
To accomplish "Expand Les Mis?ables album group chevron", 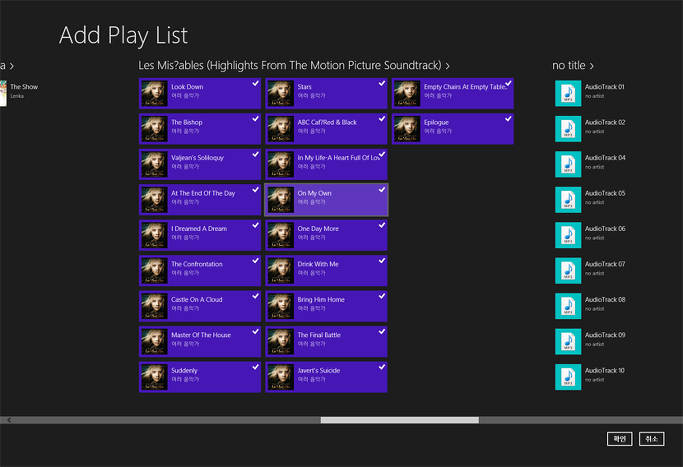I will (447, 66).
